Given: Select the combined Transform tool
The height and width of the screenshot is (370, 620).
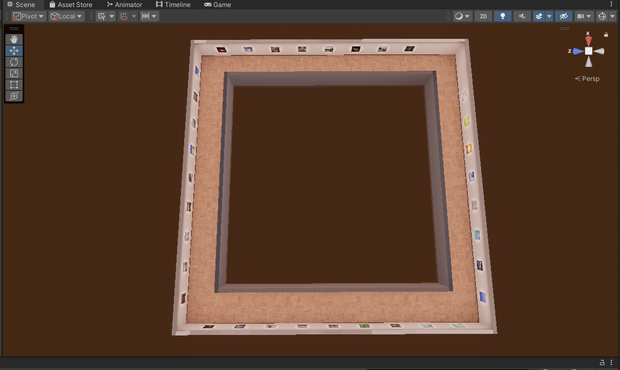Looking at the screenshot, I should pos(14,96).
